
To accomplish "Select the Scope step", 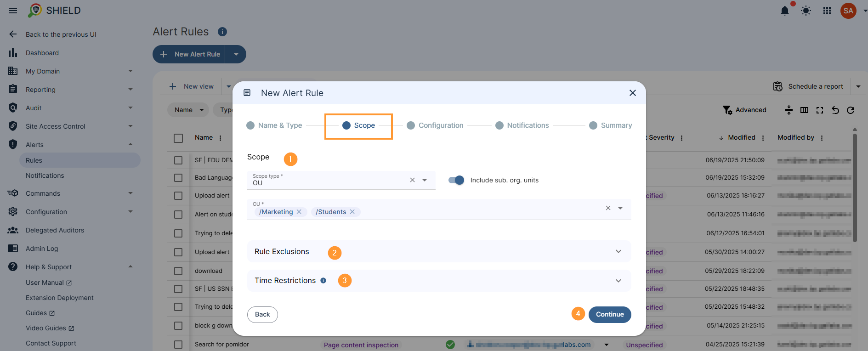I will coord(359,125).
